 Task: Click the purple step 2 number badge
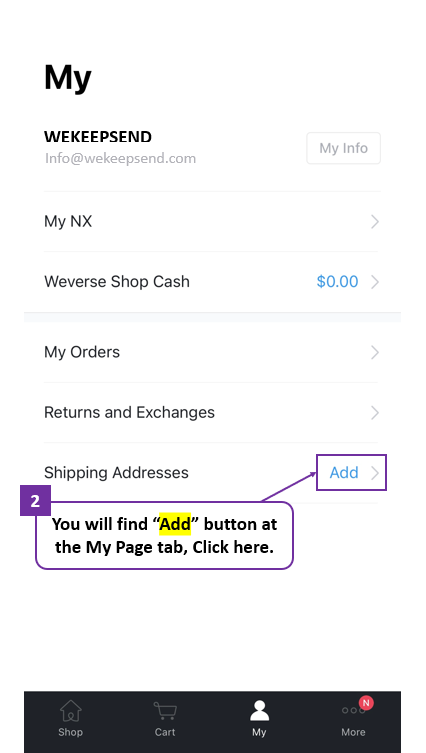(x=35, y=501)
